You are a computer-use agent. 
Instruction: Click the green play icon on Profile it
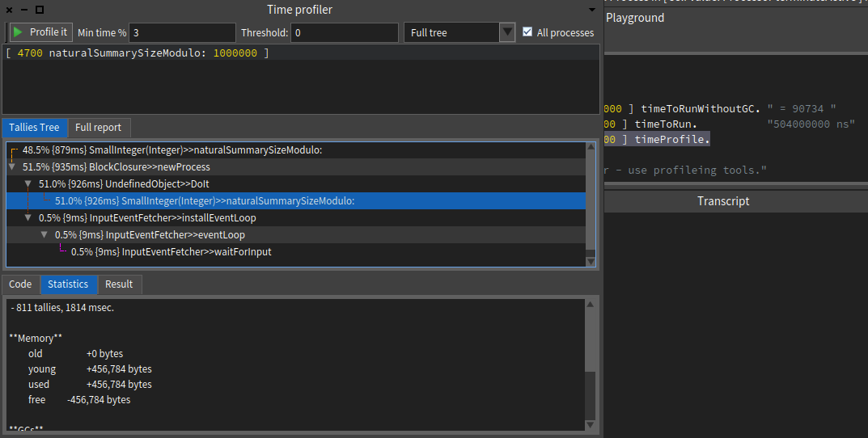(19, 32)
